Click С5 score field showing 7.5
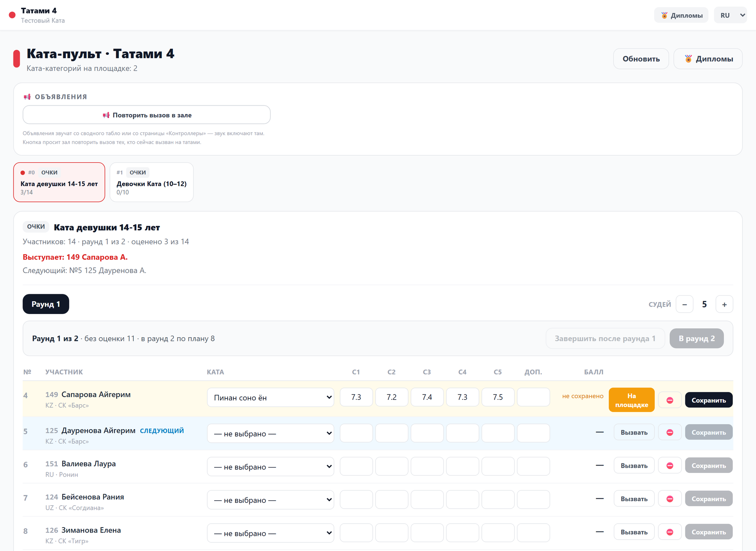This screenshot has width=756, height=551. (498, 397)
